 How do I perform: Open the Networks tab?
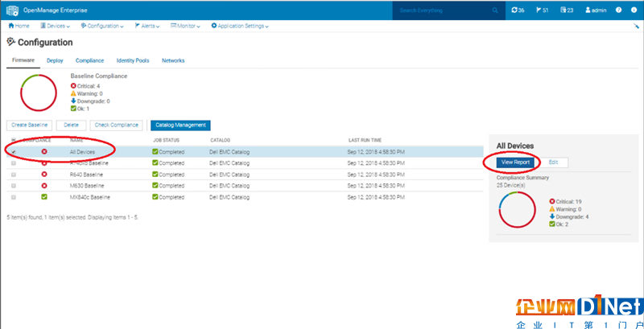pos(173,60)
